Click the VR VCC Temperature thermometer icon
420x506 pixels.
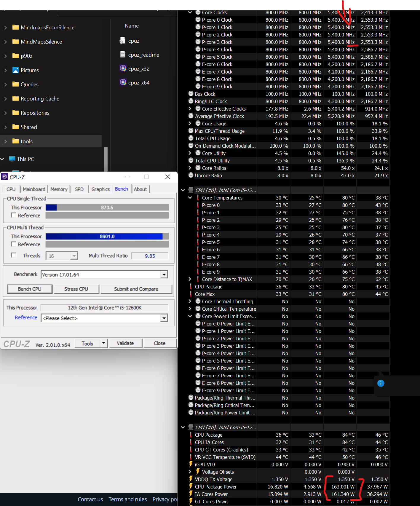point(191,457)
